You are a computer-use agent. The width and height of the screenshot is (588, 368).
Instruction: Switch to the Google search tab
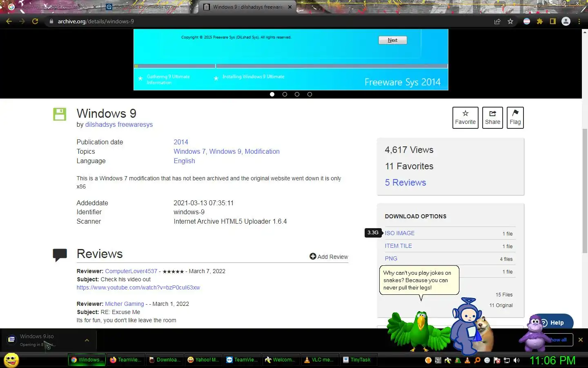click(x=51, y=7)
